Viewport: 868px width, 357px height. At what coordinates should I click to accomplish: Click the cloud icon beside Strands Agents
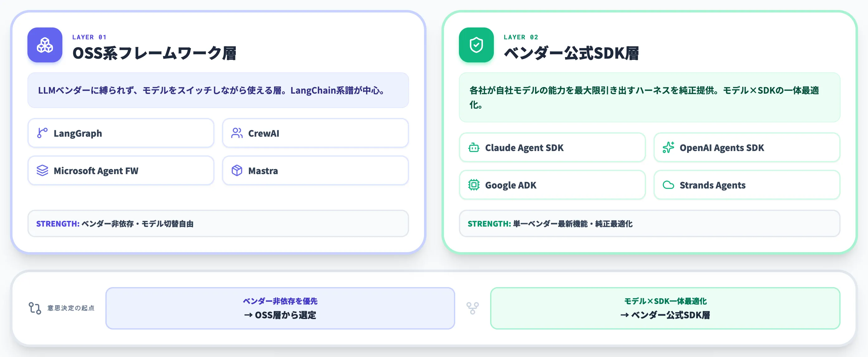pos(668,185)
